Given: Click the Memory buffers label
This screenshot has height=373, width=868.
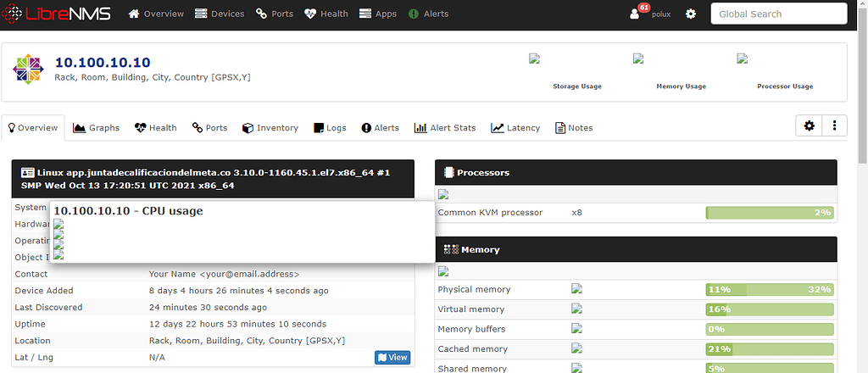Looking at the screenshot, I should point(471,329).
